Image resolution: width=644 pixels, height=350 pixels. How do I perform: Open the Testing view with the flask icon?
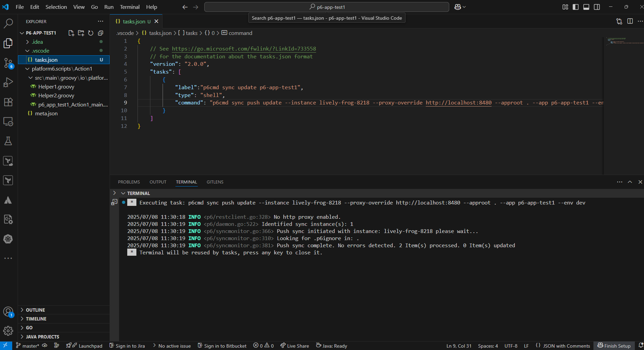coord(8,141)
